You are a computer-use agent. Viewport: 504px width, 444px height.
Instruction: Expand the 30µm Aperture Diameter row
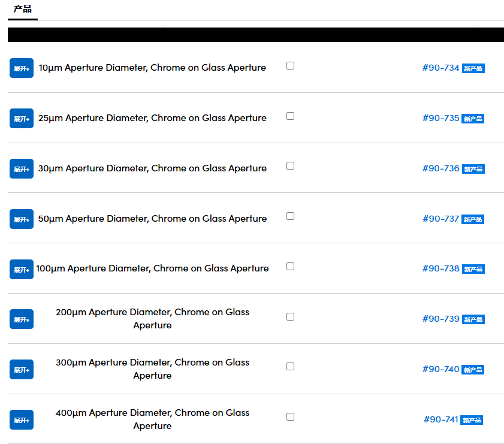[22, 168]
